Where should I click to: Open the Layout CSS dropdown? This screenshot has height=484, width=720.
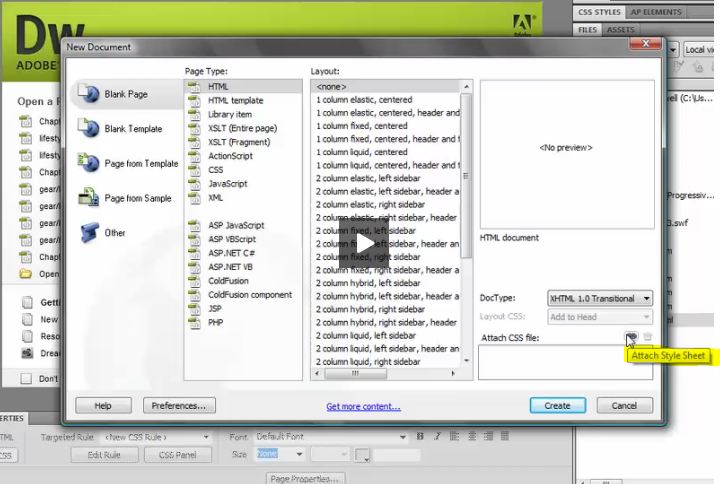click(600, 317)
